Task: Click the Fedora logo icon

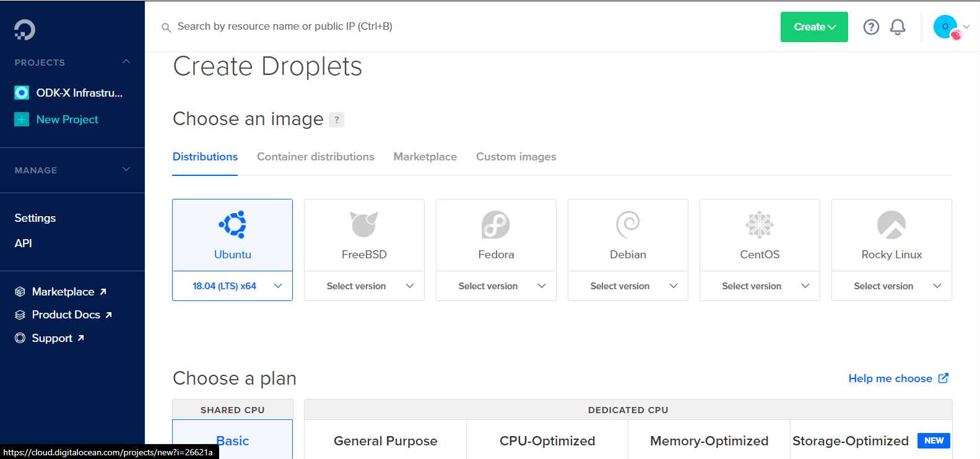Action: pos(496,224)
